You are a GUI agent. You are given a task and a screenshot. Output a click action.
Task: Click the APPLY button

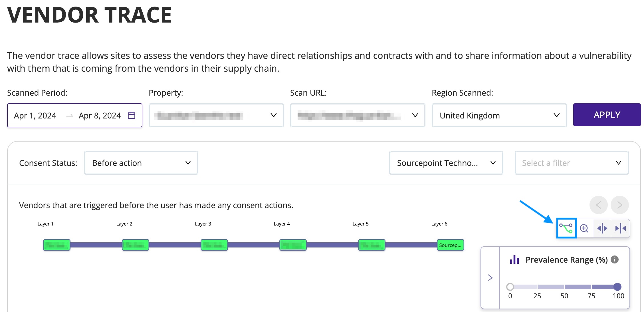point(607,115)
